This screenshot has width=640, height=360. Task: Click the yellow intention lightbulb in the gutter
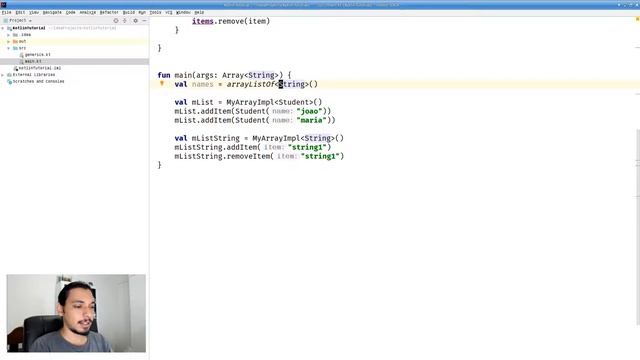click(162, 83)
